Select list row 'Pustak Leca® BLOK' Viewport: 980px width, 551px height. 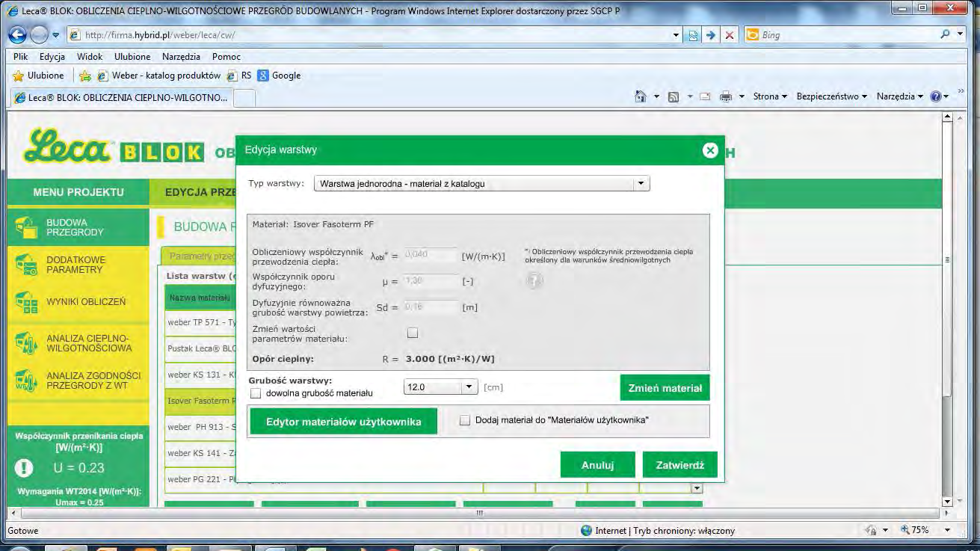pos(202,348)
